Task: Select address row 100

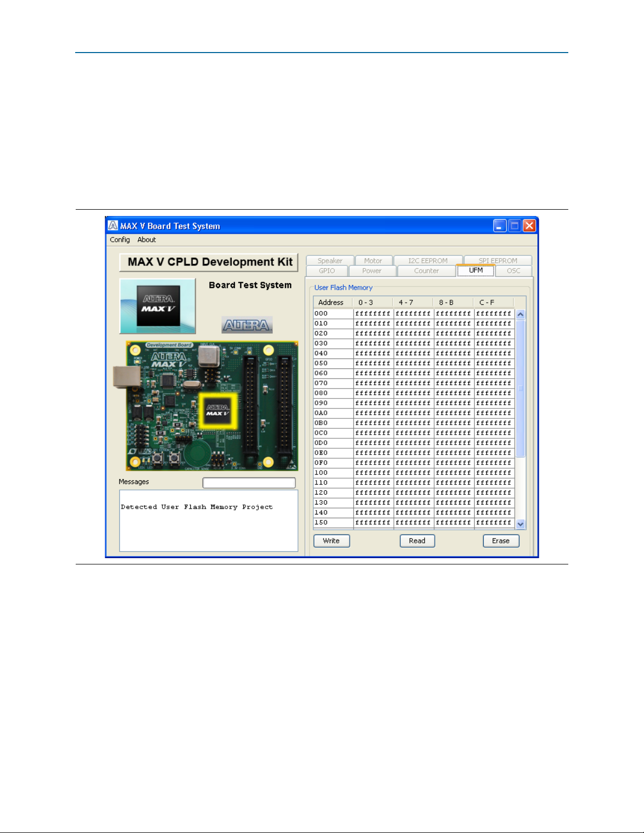Action: (x=414, y=473)
